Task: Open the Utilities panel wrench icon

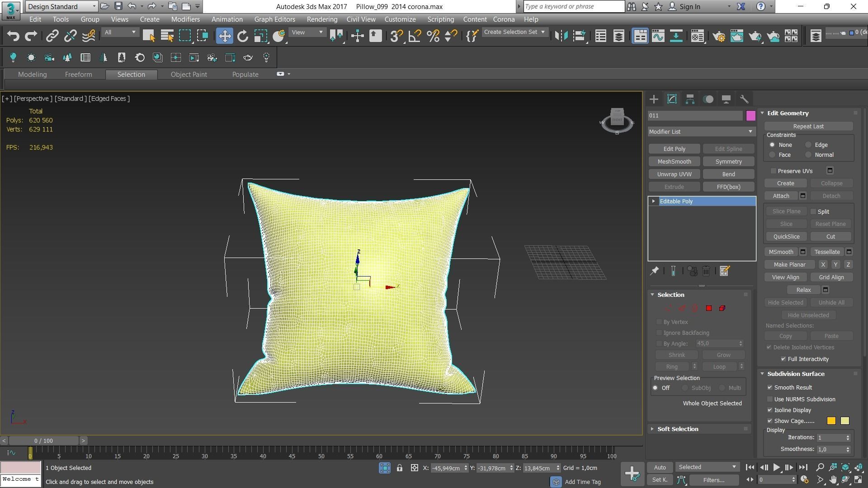Action: 744,99
